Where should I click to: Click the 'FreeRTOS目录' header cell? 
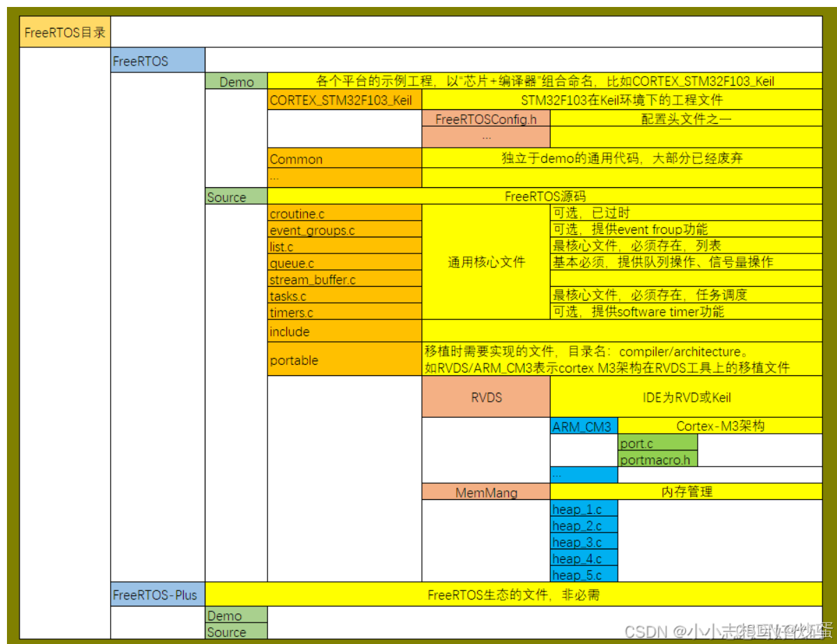pos(65,32)
